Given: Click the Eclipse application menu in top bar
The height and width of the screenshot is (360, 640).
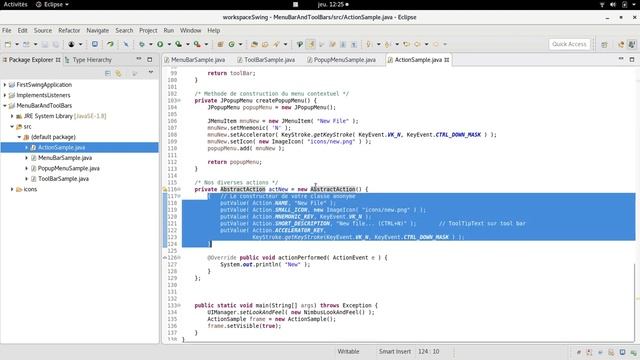Looking at the screenshot, I should (x=52, y=4).
